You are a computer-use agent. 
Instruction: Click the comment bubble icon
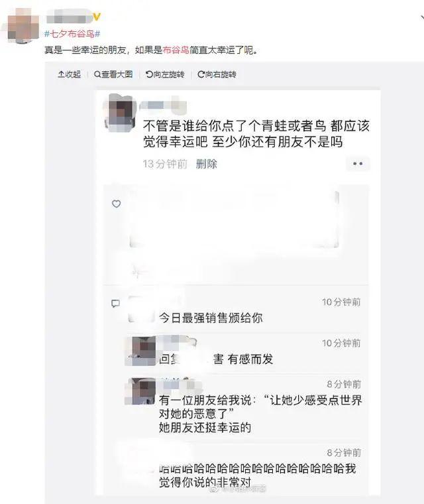pos(116,304)
